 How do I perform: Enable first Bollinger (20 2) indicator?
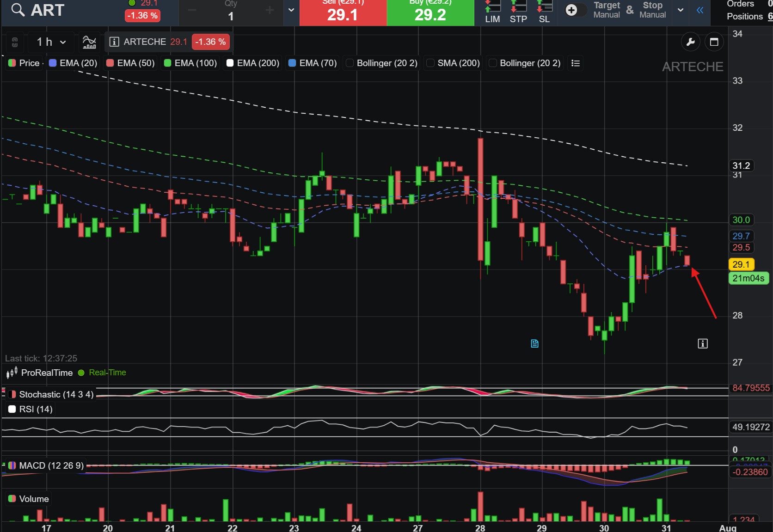point(382,63)
